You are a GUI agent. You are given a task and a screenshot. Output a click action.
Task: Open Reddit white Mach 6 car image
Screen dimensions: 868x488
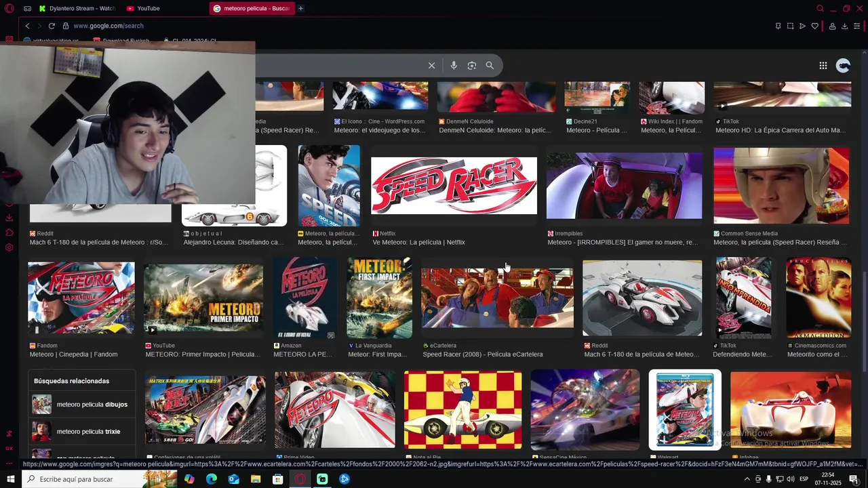pos(642,298)
